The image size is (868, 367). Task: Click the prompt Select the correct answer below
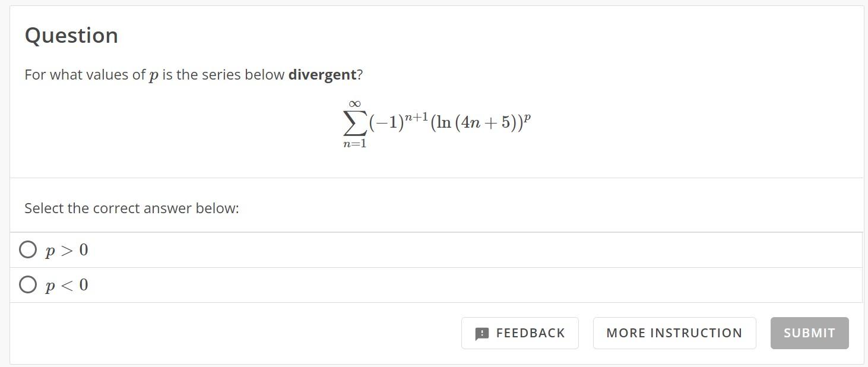tap(131, 208)
